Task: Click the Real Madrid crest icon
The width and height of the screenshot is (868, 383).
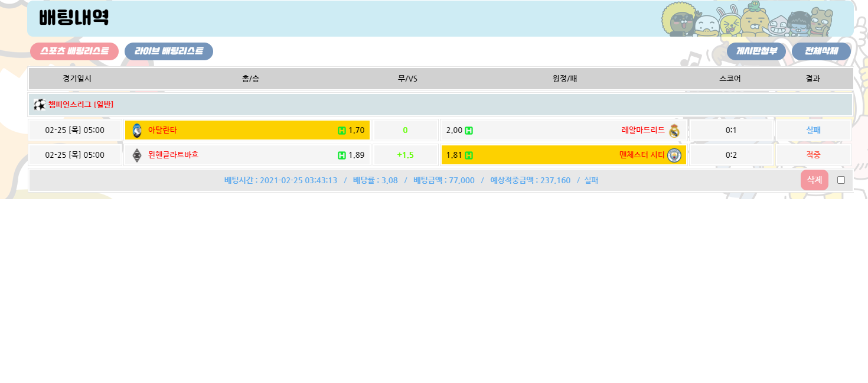Action: (674, 131)
